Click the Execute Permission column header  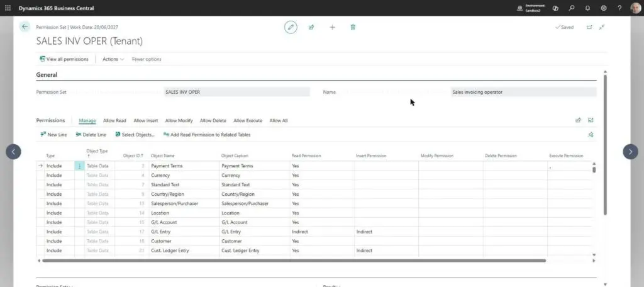tap(566, 156)
